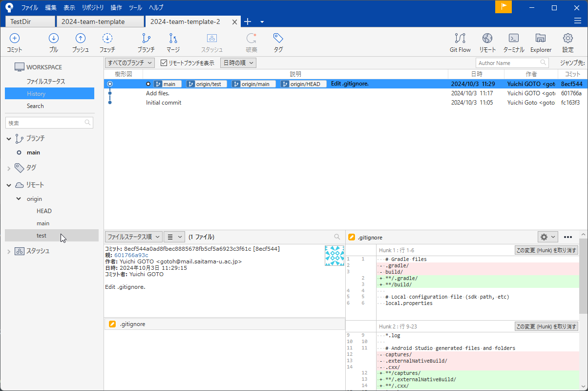588x391 pixels.
Task: Collapse the origin remote tree node
Action: [19, 199]
